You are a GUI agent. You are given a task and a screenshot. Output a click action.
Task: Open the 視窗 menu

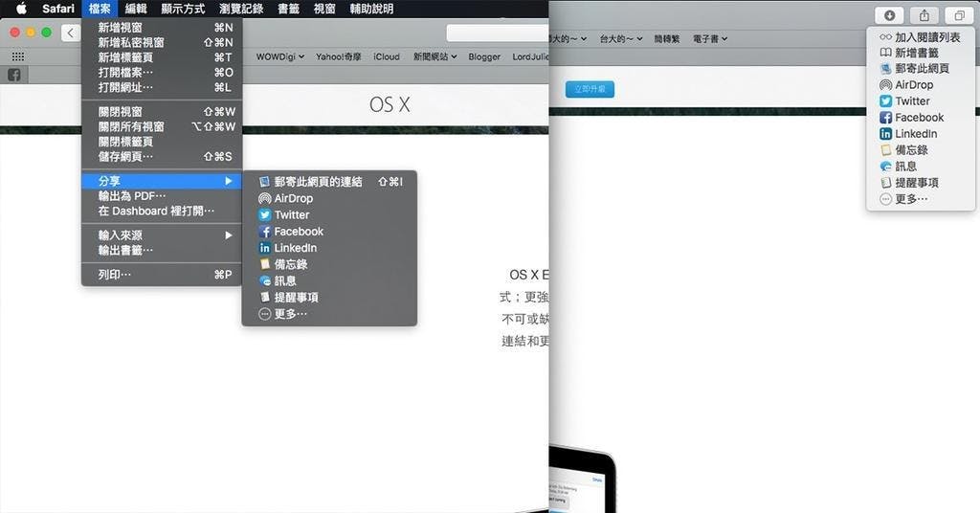[x=324, y=9]
